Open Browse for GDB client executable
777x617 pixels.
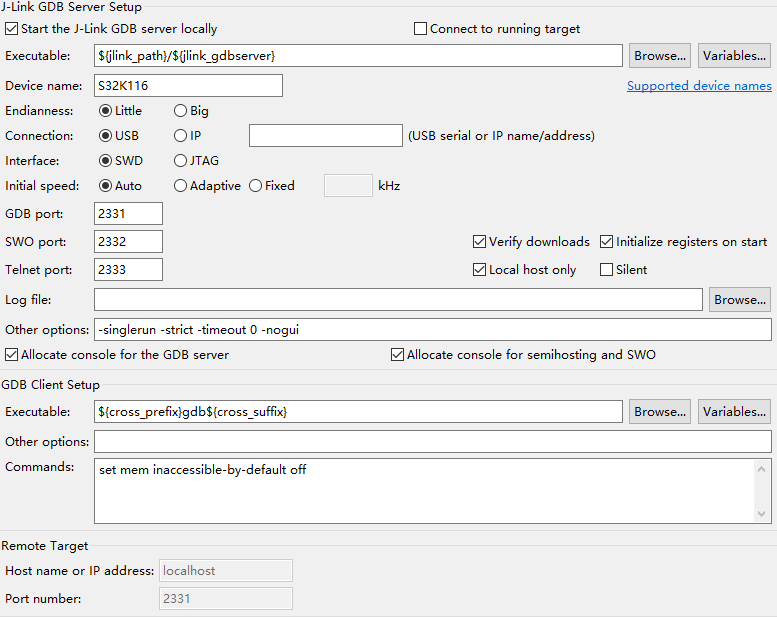(x=660, y=412)
